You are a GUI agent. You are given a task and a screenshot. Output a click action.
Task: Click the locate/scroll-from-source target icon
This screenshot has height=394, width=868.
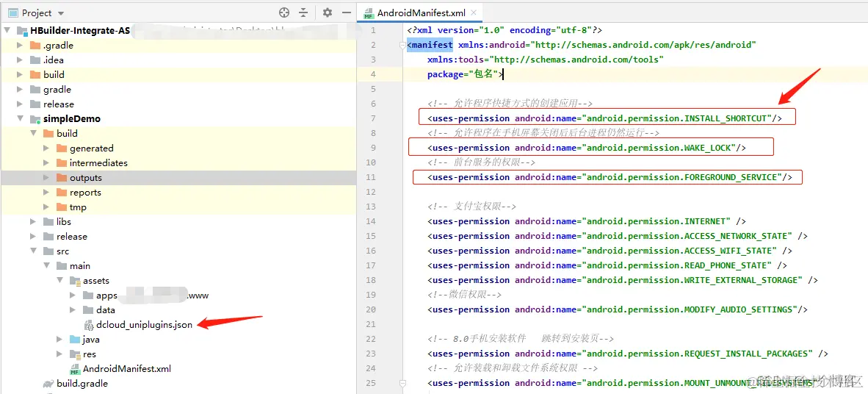click(284, 12)
